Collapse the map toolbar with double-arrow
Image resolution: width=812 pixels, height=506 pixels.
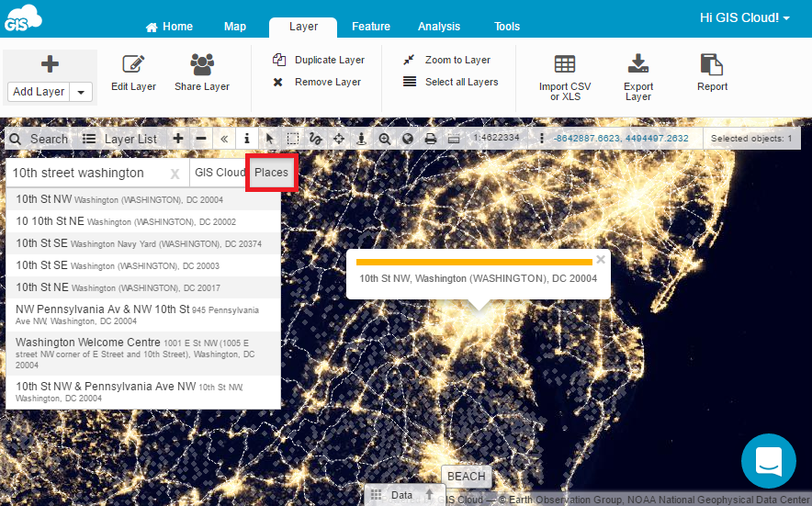[223, 139]
